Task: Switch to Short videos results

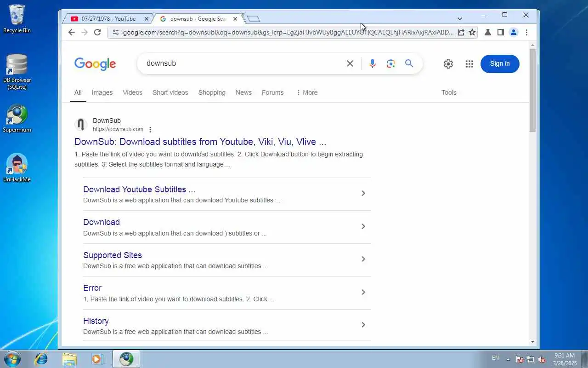Action: (170, 92)
